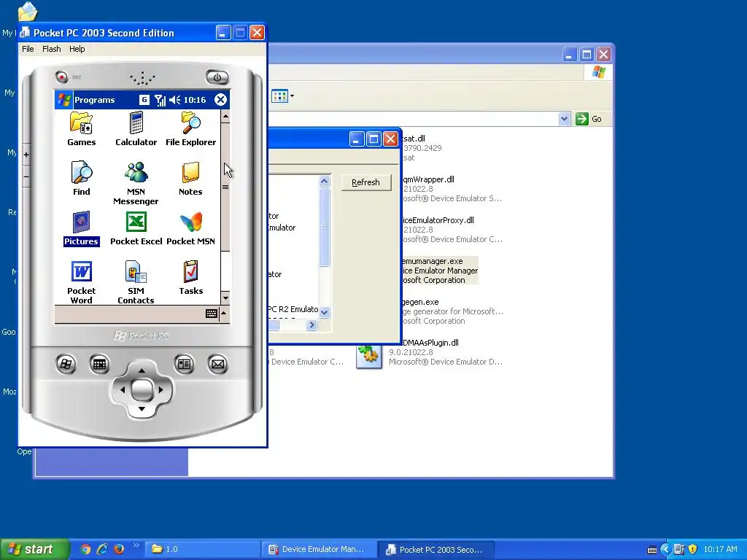Screen dimensions: 747x560
Task: Expand the Quick Launch overflow chevron
Action: [x=136, y=545]
